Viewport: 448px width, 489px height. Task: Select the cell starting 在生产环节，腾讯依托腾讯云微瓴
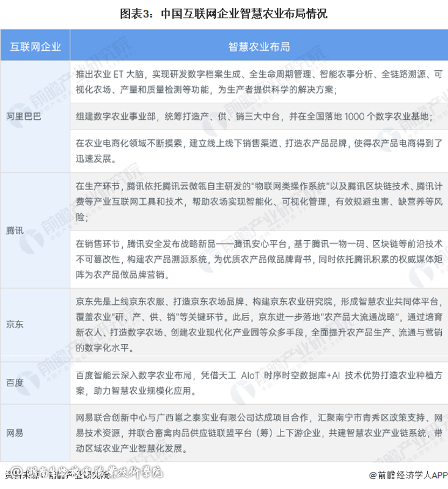pos(259,202)
